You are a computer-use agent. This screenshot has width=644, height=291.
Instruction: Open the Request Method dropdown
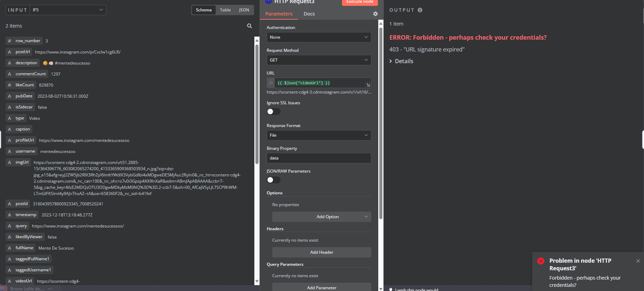[x=319, y=60]
